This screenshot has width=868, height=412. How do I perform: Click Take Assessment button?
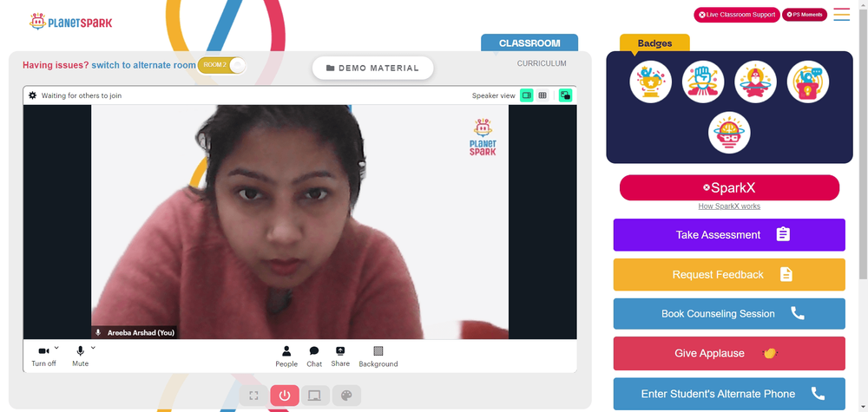[729, 234]
